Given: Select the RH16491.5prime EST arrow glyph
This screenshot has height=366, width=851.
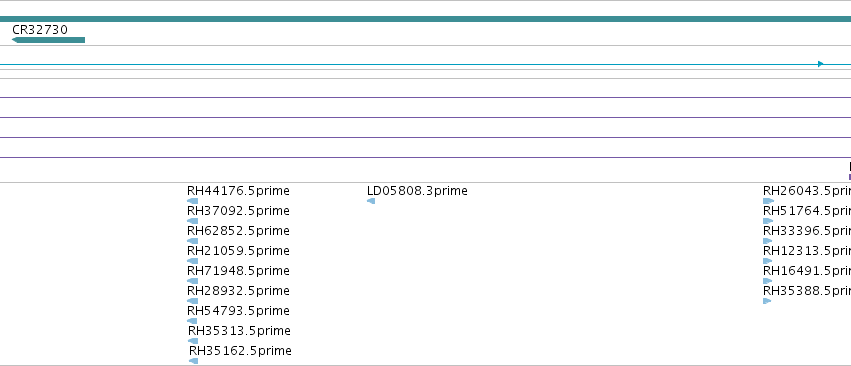Looking at the screenshot, I should (x=767, y=281).
